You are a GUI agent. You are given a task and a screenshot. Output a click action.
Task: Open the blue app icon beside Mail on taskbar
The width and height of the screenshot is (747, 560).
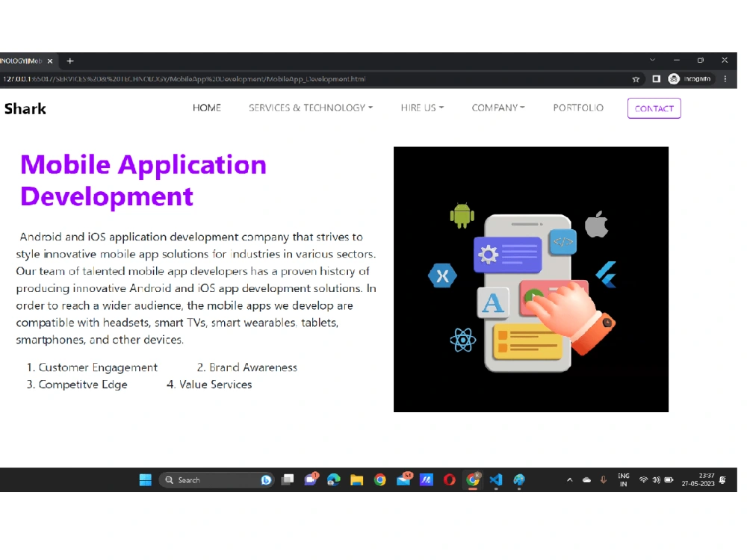[x=426, y=480]
